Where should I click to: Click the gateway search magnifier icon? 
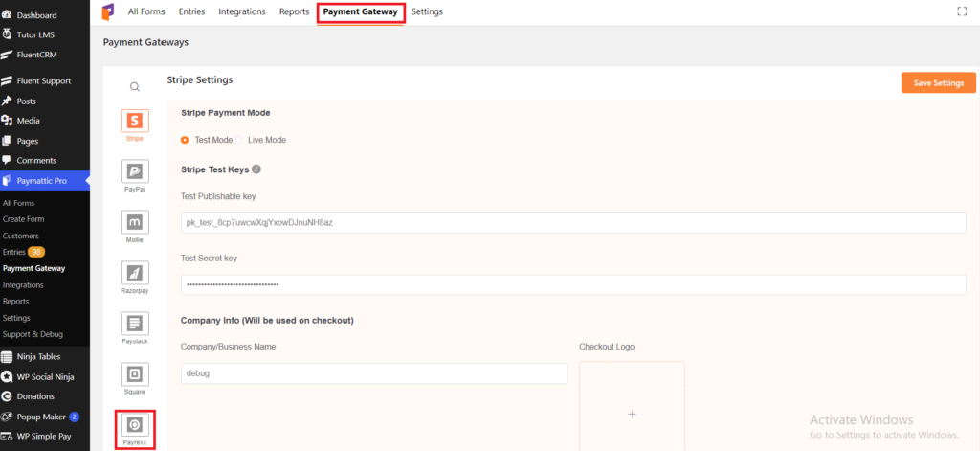point(134,87)
